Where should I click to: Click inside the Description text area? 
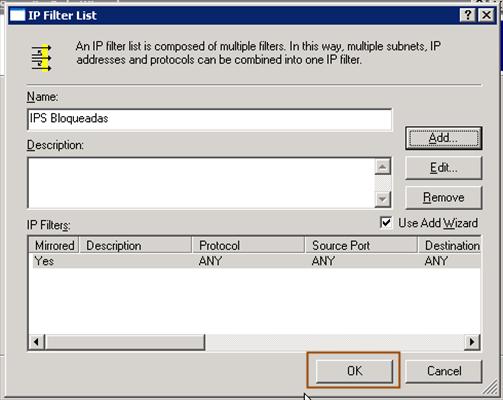201,183
